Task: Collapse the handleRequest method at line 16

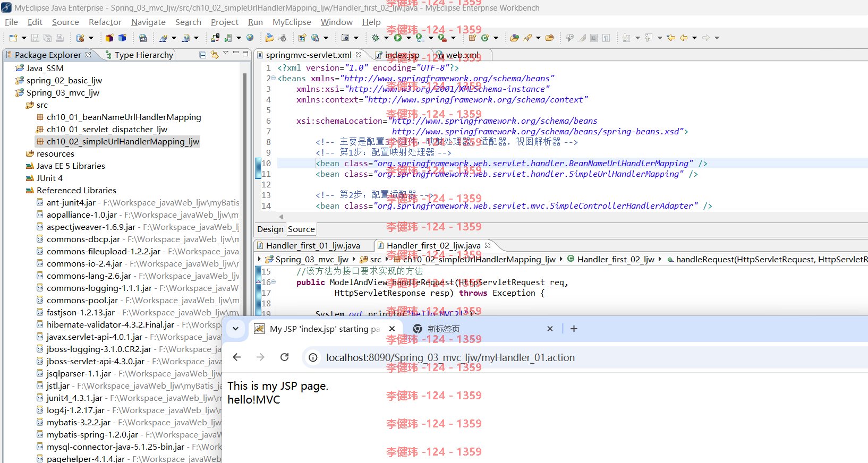Action: tap(274, 282)
